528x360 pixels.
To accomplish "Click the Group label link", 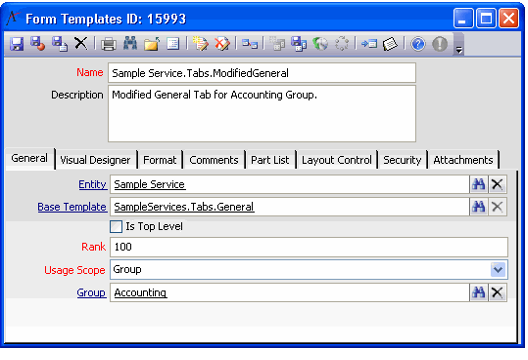I will click(x=91, y=293).
